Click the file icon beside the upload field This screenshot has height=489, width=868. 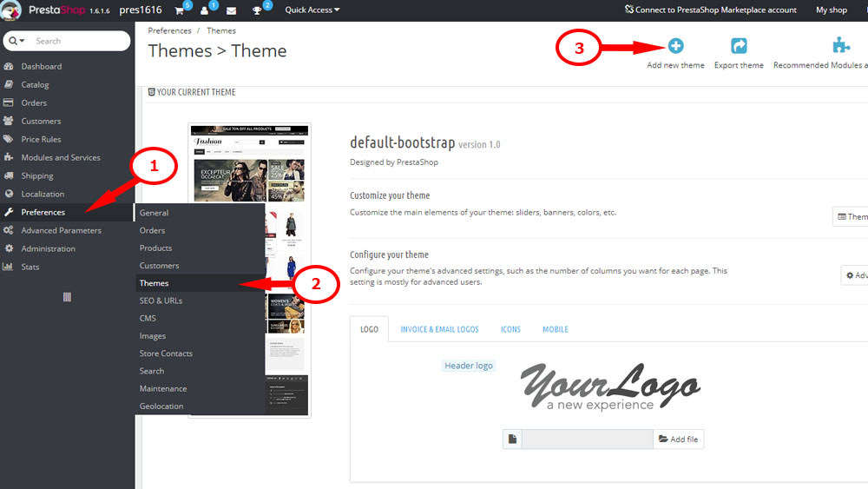(x=513, y=439)
